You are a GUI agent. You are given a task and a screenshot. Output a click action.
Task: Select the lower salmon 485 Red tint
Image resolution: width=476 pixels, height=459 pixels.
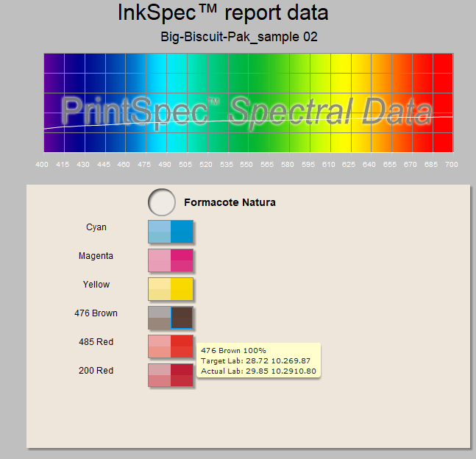(160, 352)
